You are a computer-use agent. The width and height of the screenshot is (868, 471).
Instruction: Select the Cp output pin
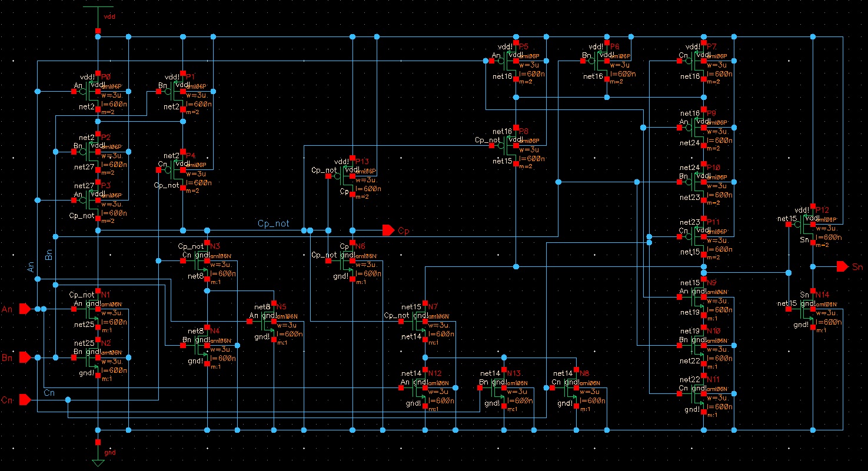(388, 230)
